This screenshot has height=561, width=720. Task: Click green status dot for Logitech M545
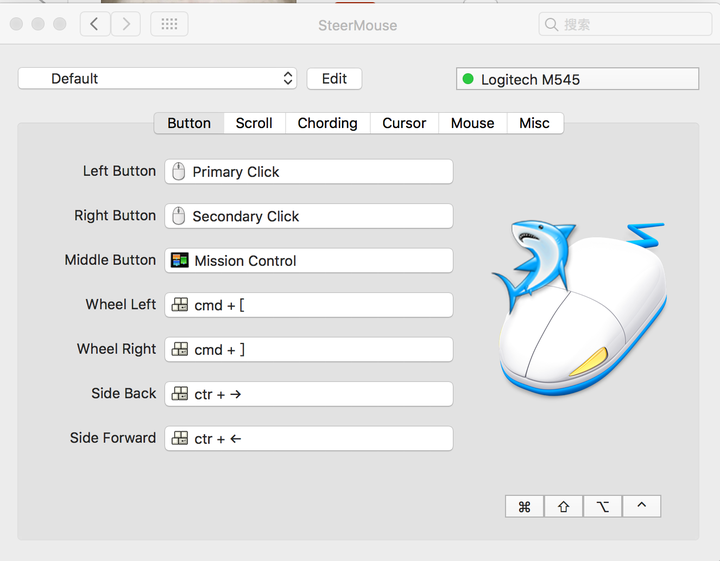click(x=468, y=79)
